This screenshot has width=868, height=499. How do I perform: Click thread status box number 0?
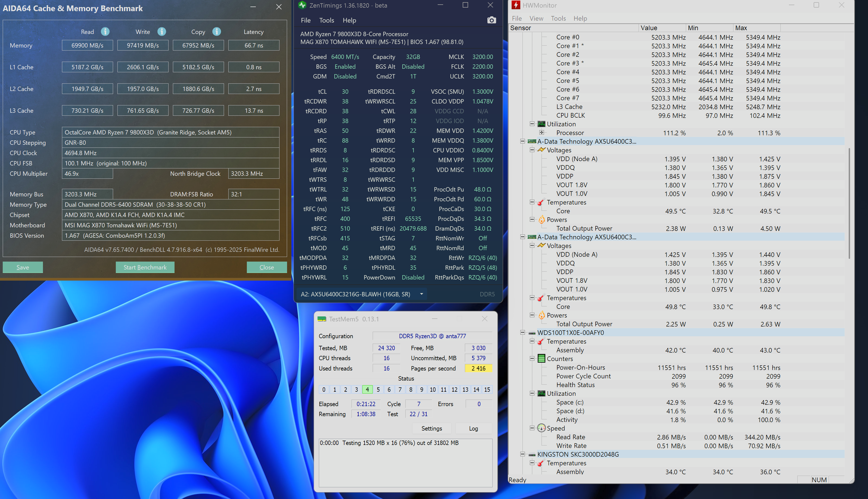click(324, 389)
